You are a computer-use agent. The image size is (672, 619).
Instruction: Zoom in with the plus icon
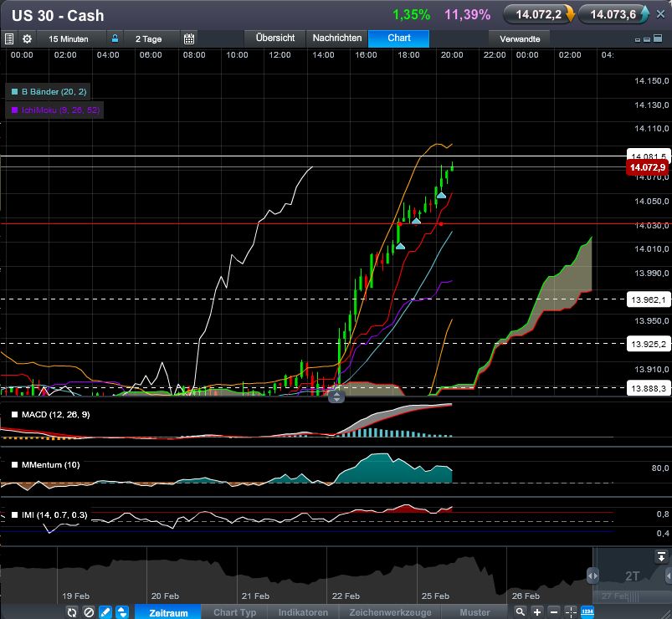click(x=537, y=612)
